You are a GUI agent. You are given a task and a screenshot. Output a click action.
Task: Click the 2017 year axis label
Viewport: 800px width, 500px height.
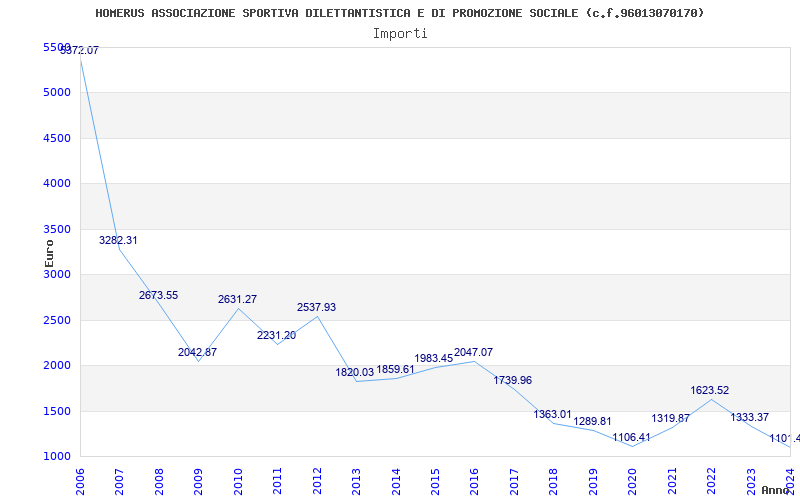(x=514, y=482)
